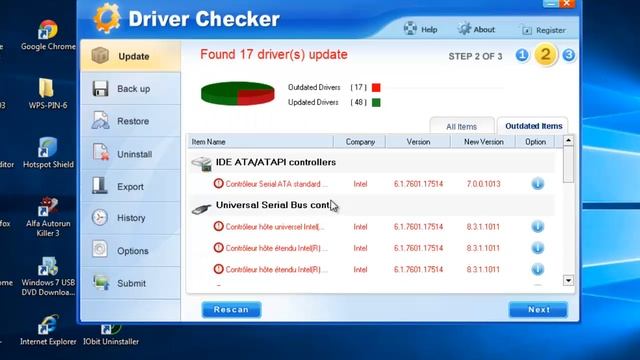Click the green Updated Drivers swatch
Screen dimensions: 640x360
pyautogui.click(x=376, y=102)
